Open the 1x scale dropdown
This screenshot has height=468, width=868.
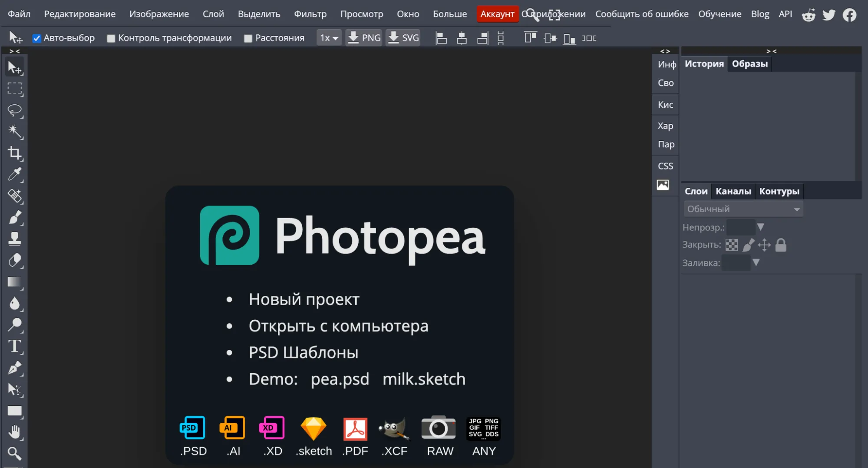[x=329, y=38]
